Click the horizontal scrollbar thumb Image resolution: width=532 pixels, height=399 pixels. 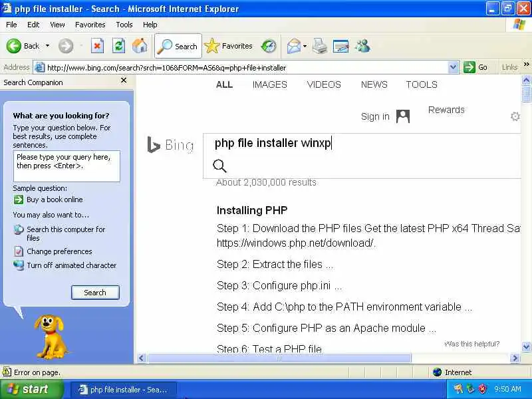tap(279, 358)
